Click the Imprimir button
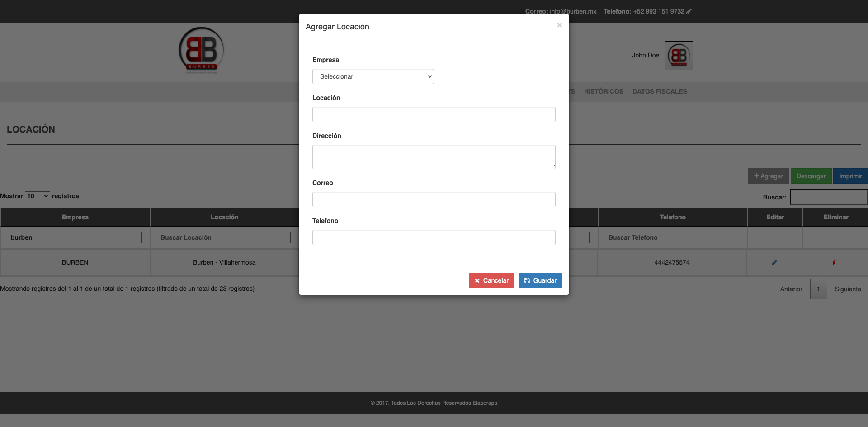The width and height of the screenshot is (868, 427). pos(850,176)
